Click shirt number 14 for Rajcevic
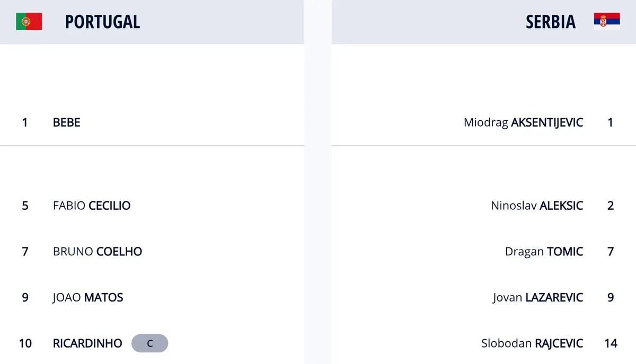Viewport: 636px width, 364px height. pos(611,343)
